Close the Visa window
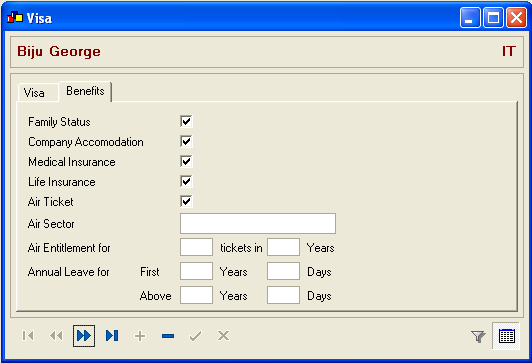This screenshot has height=363, width=532. (x=516, y=17)
